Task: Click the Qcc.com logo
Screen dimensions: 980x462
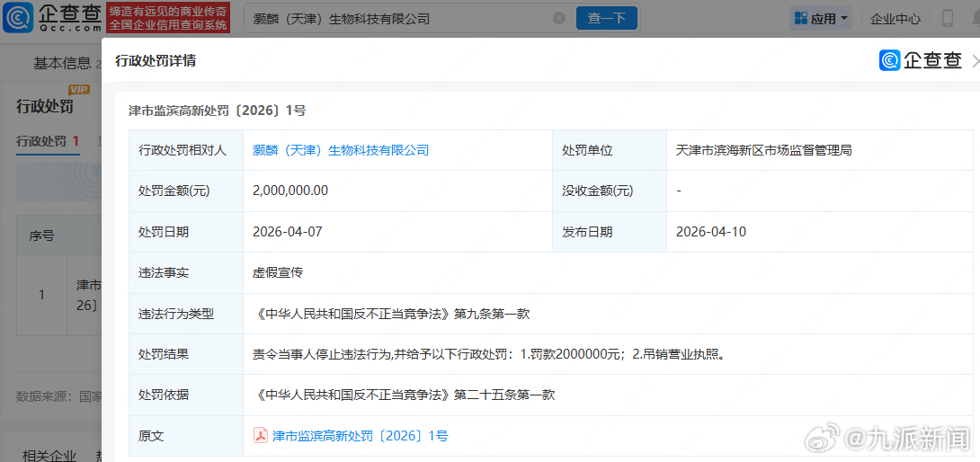Action: [x=51, y=17]
